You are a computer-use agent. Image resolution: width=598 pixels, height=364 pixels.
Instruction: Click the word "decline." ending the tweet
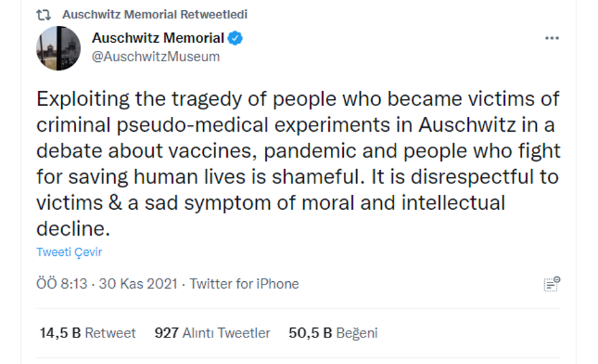pyautogui.click(x=73, y=229)
